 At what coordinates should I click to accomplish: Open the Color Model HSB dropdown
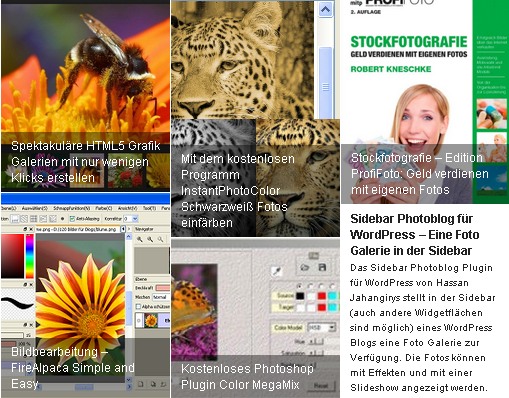point(321,327)
